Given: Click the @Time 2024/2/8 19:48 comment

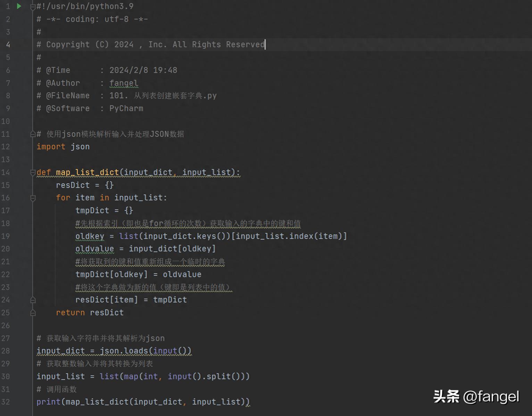Looking at the screenshot, I should [x=107, y=70].
